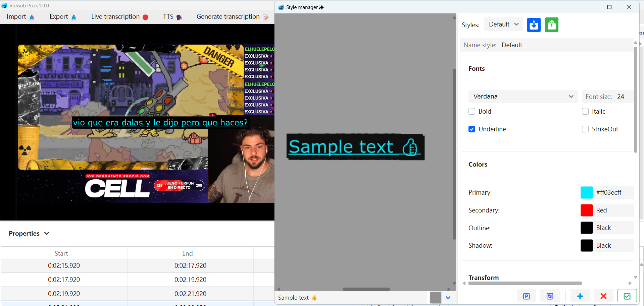Viewport: 644px width, 306px height.
Task: Click the Primary color swatch
Action: [587, 192]
